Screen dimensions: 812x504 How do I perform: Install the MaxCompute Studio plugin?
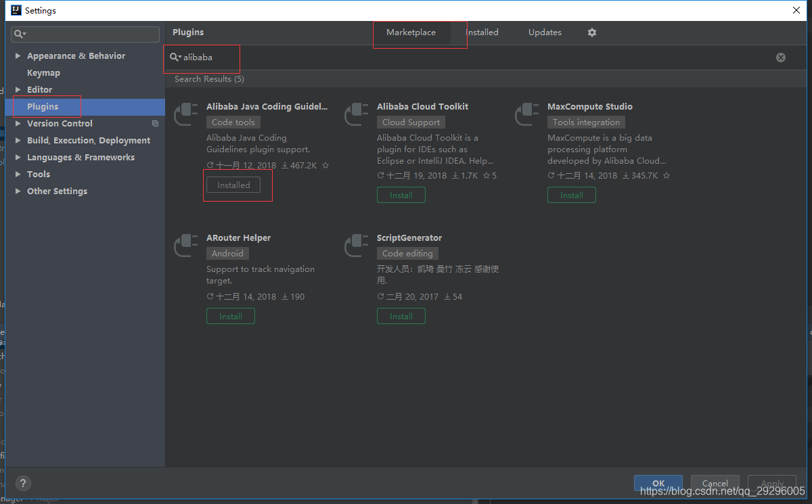tap(572, 195)
